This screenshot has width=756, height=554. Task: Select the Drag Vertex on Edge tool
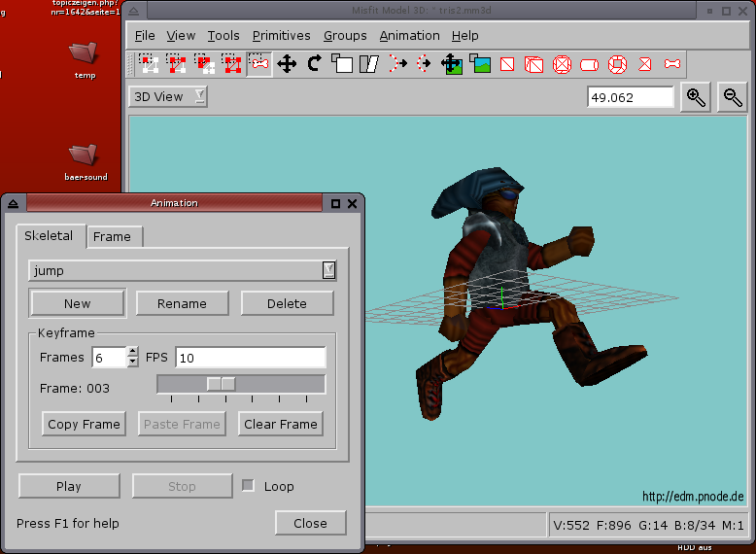[425, 63]
